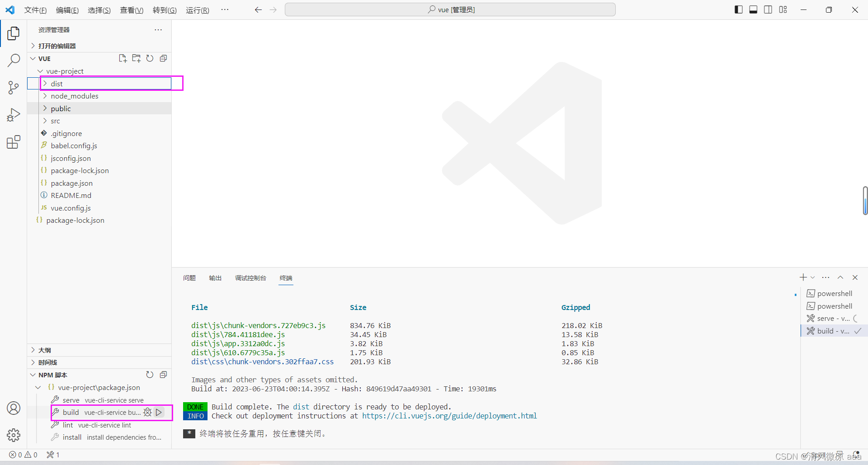The width and height of the screenshot is (868, 465).
Task: Open Accounts menu icon
Action: pyautogui.click(x=14, y=408)
